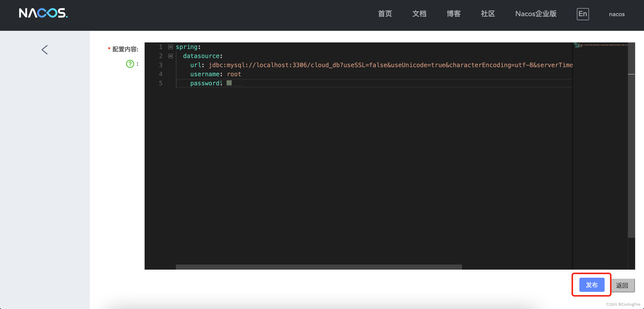The height and width of the screenshot is (309, 644).
Task: Click the NACOS logo
Action: pos(43,13)
